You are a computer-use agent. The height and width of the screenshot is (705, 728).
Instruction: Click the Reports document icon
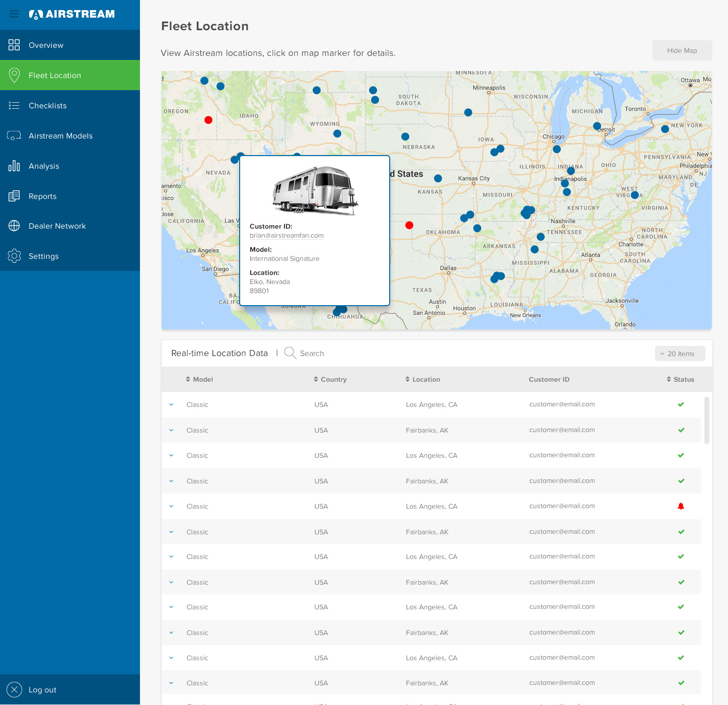[14, 196]
